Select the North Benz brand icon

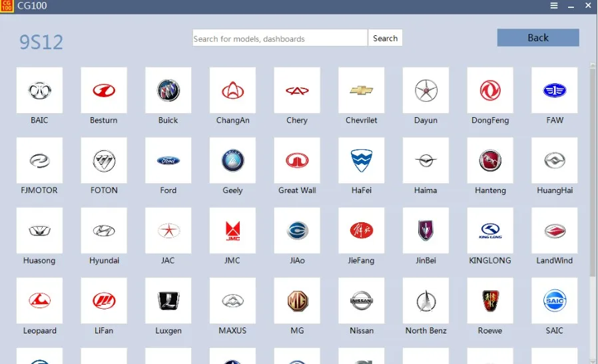[426, 301]
